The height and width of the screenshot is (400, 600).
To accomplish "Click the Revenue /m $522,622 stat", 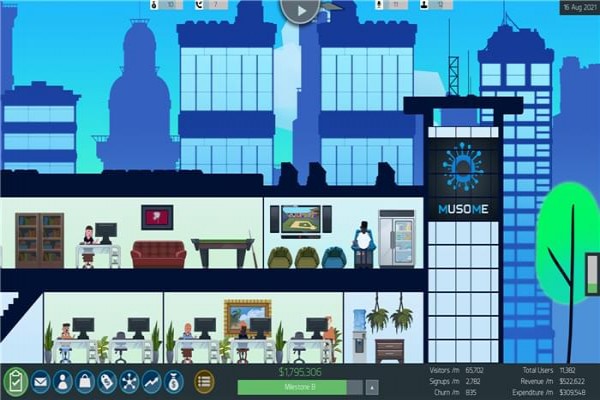I will [x=552, y=382].
